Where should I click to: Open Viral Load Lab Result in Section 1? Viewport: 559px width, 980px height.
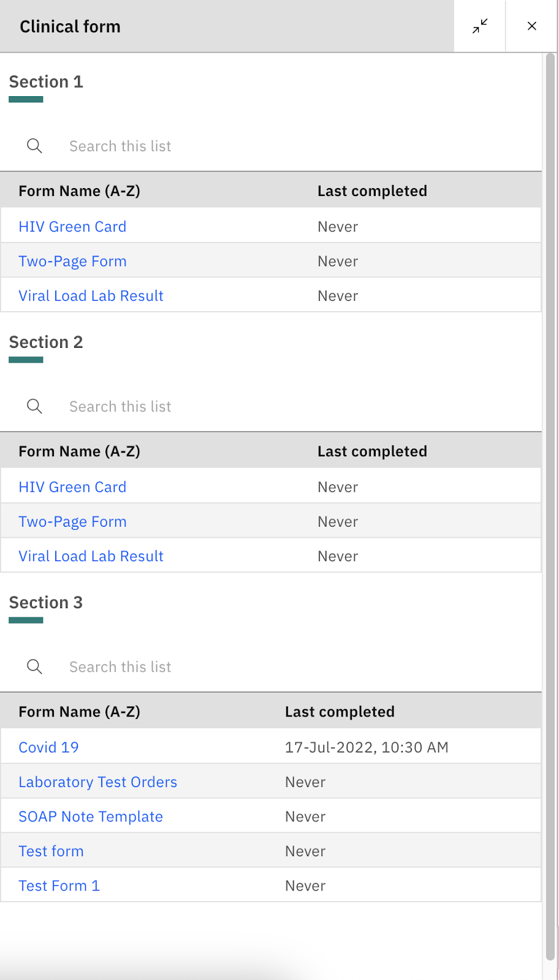[91, 296]
